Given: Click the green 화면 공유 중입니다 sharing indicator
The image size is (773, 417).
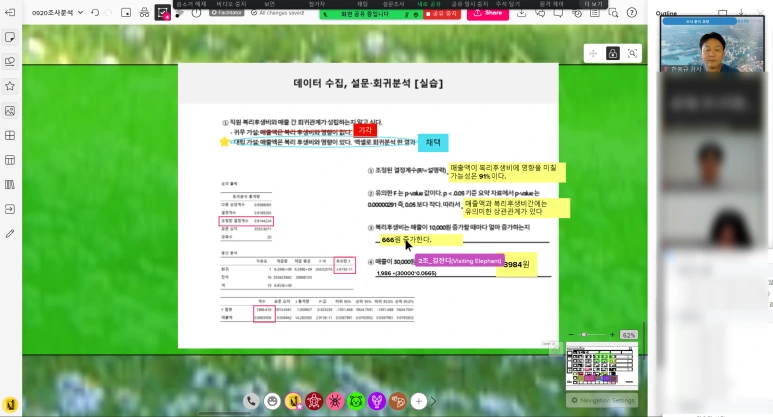Looking at the screenshot, I should click(x=371, y=14).
